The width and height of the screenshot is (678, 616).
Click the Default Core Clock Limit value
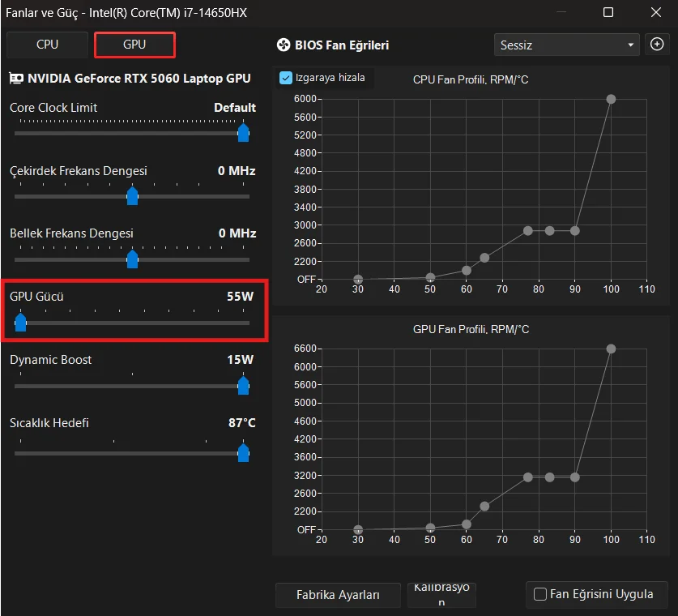point(235,107)
